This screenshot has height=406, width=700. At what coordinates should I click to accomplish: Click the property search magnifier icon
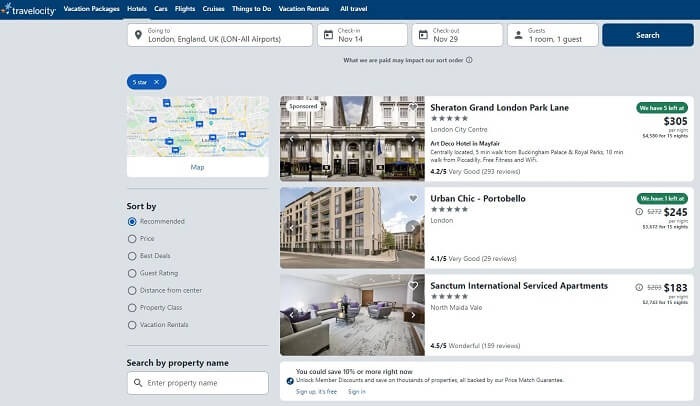138,383
